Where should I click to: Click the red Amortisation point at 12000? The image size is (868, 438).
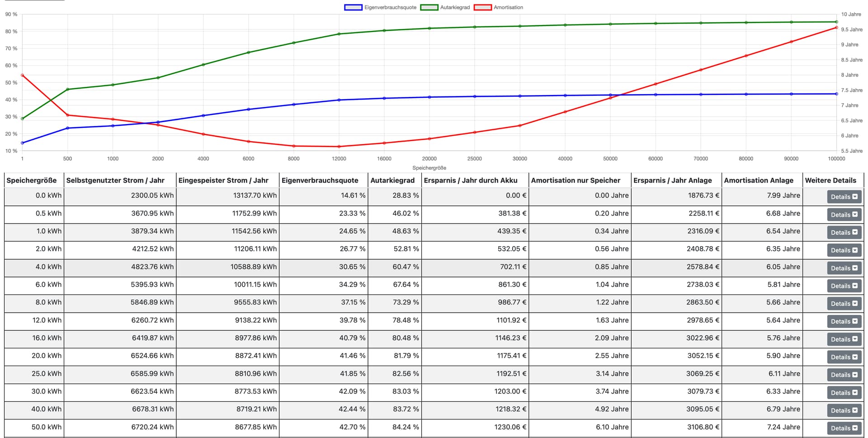pos(339,147)
